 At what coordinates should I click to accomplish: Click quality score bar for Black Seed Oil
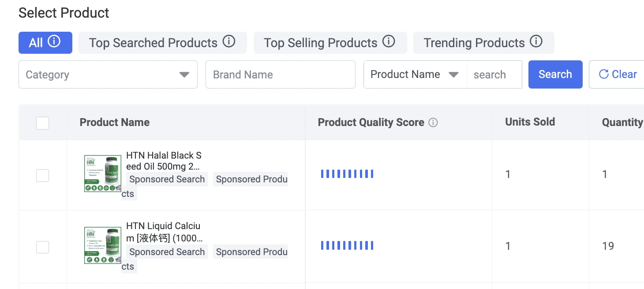tap(347, 174)
